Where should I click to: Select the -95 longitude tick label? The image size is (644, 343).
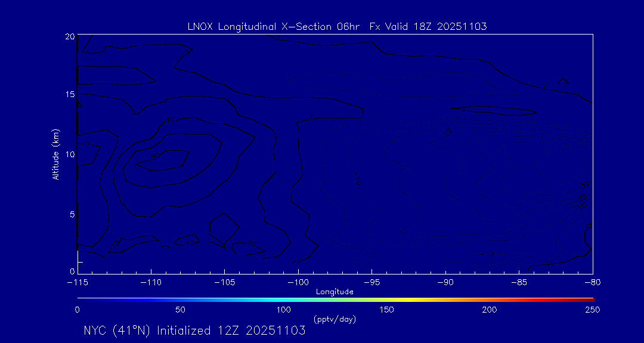click(371, 282)
